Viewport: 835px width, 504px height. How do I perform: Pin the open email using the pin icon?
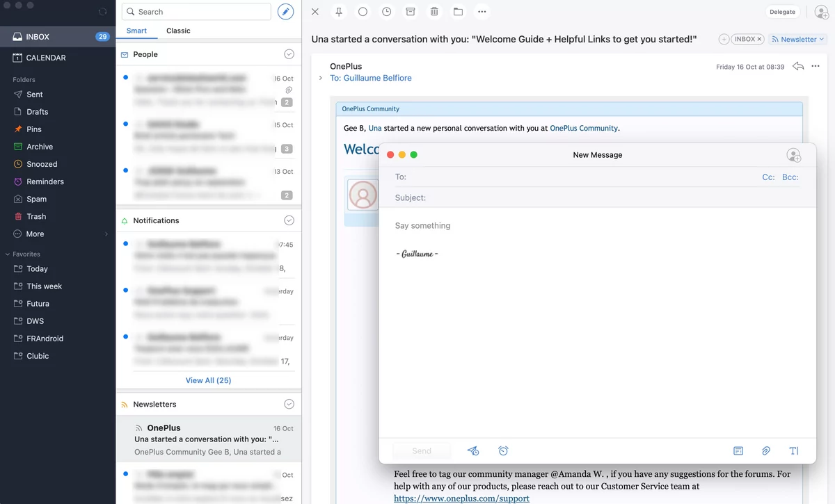click(x=339, y=12)
